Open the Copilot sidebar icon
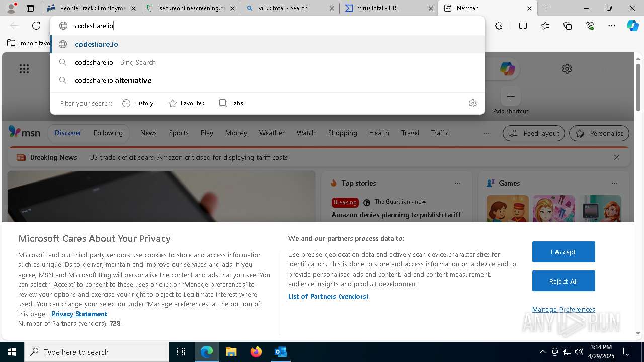This screenshot has height=362, width=644. click(x=632, y=26)
